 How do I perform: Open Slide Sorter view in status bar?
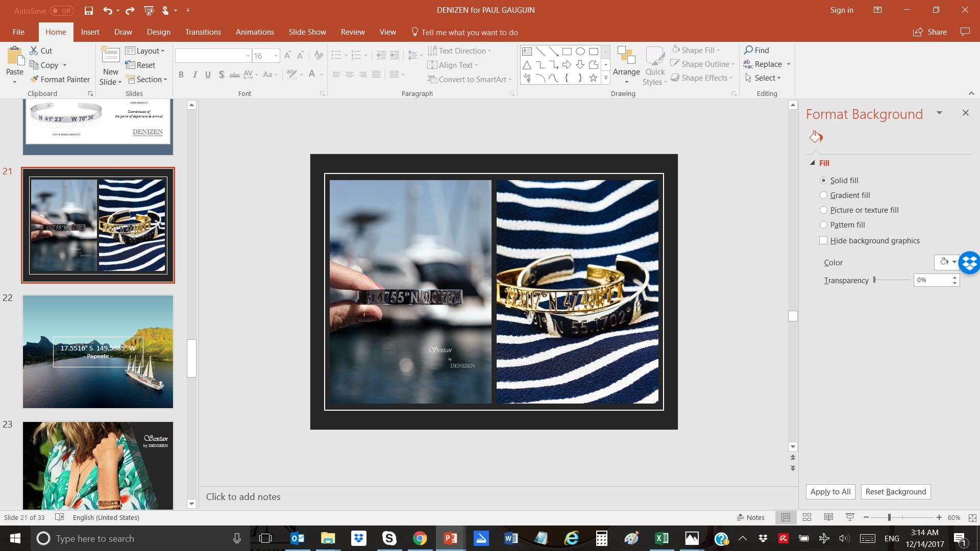coord(807,517)
